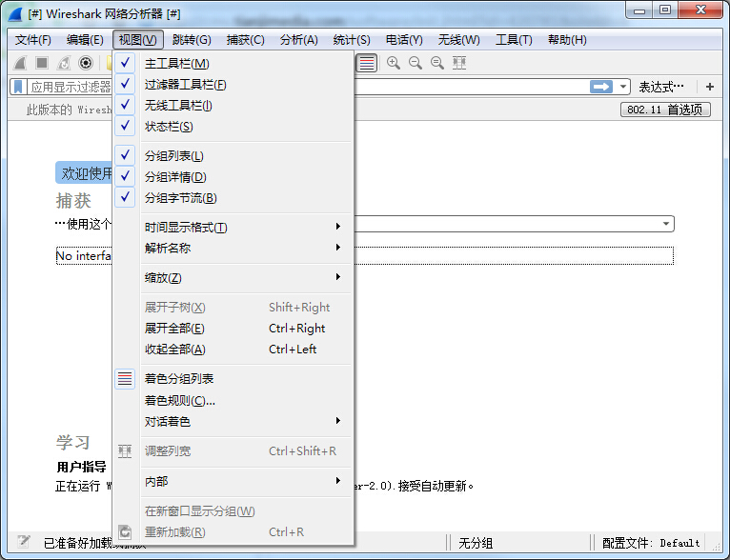Zoom in with the magnifier plus icon

point(394,63)
